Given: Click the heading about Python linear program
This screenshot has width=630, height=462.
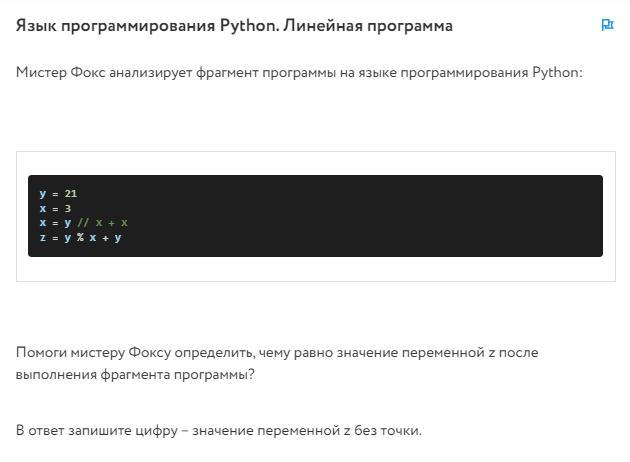Looking at the screenshot, I should (234, 25).
